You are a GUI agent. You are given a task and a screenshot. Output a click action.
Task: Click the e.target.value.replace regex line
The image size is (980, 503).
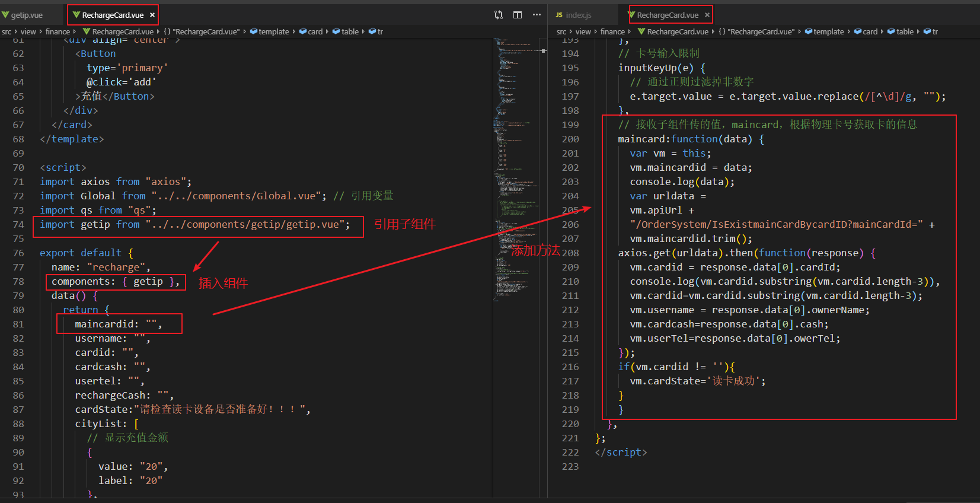tap(788, 96)
